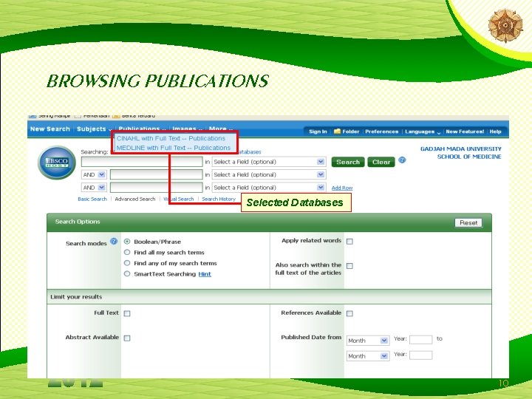Click the green Clear button
Viewport: 532px width, 399px height.
pos(381,162)
